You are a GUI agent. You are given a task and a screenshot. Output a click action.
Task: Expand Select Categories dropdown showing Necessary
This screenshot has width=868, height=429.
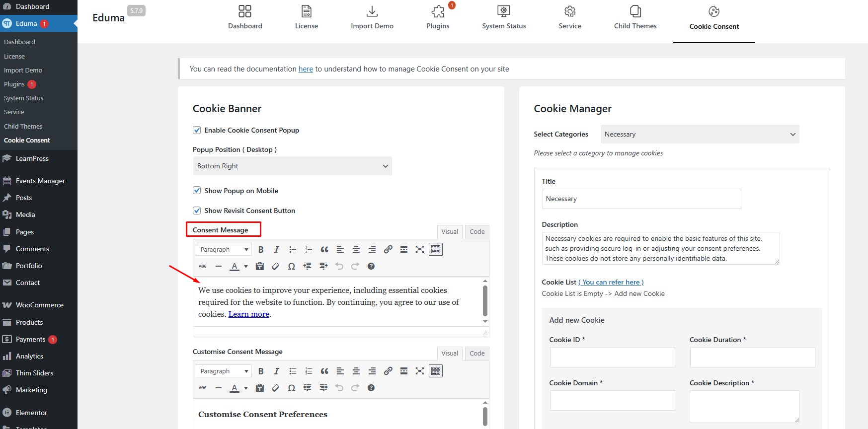click(700, 134)
